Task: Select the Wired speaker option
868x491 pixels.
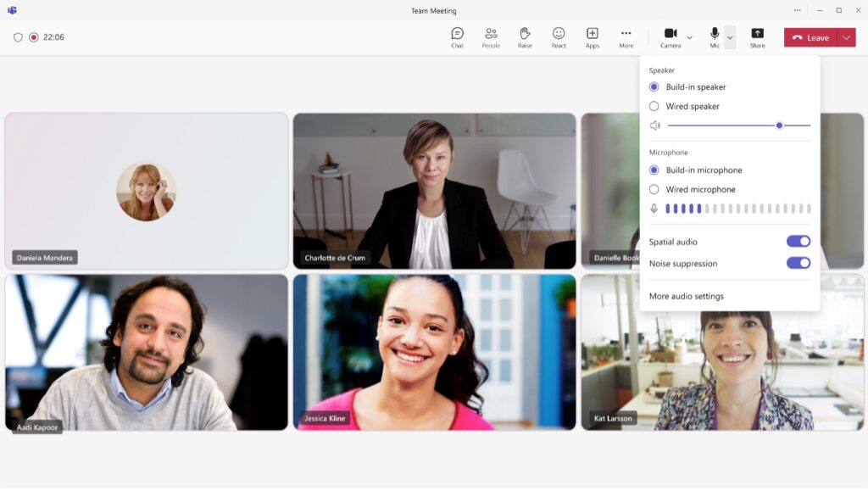Action: (654, 107)
